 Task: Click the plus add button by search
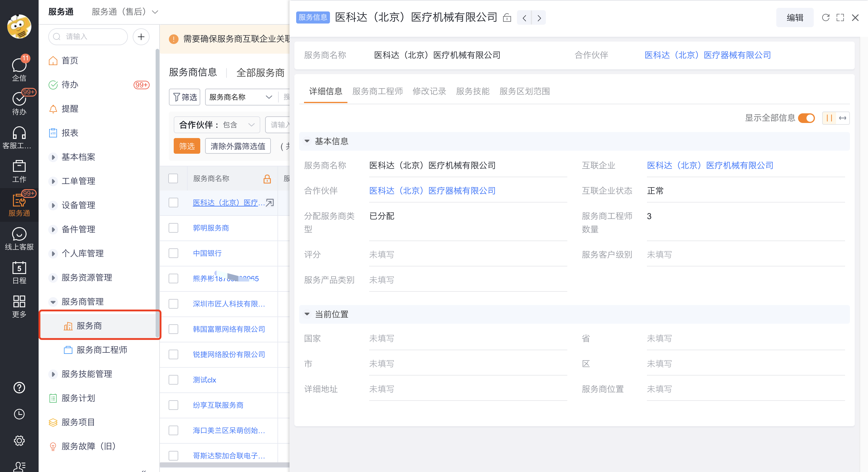point(141,37)
